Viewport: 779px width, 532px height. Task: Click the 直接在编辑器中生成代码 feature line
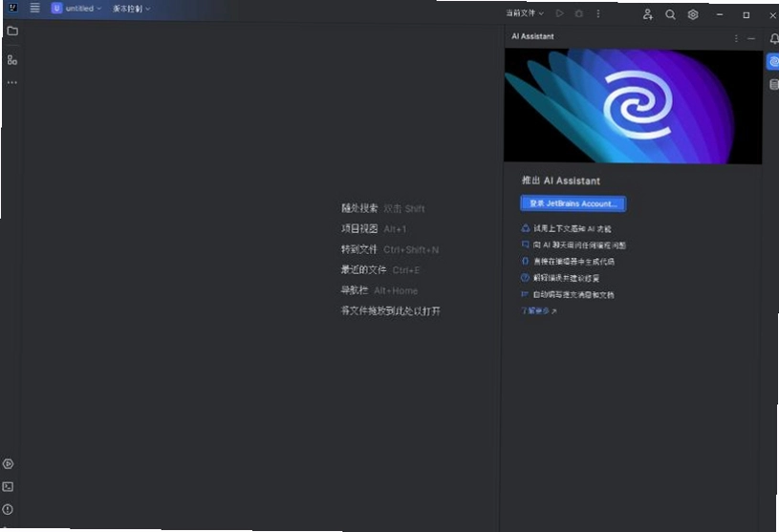coord(568,262)
